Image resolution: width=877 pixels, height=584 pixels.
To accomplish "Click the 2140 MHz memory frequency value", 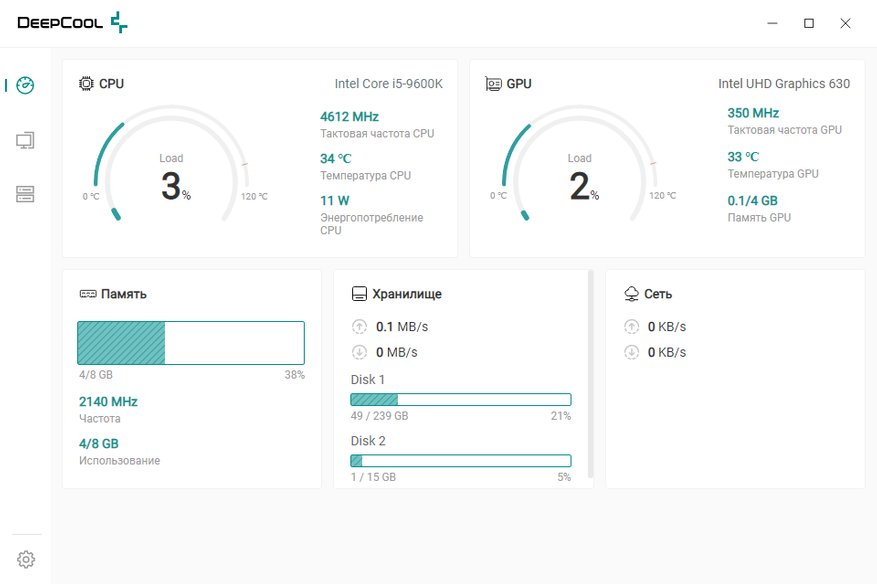I will [x=108, y=402].
